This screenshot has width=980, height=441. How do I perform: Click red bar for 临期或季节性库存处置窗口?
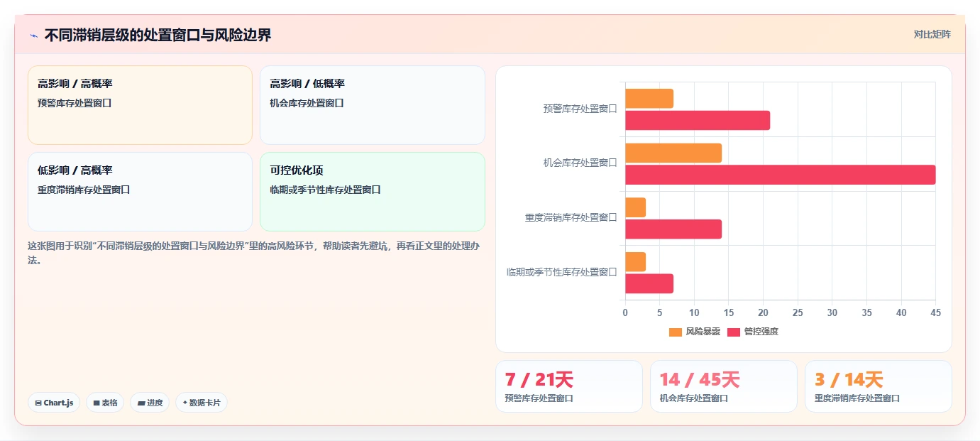[x=649, y=283]
